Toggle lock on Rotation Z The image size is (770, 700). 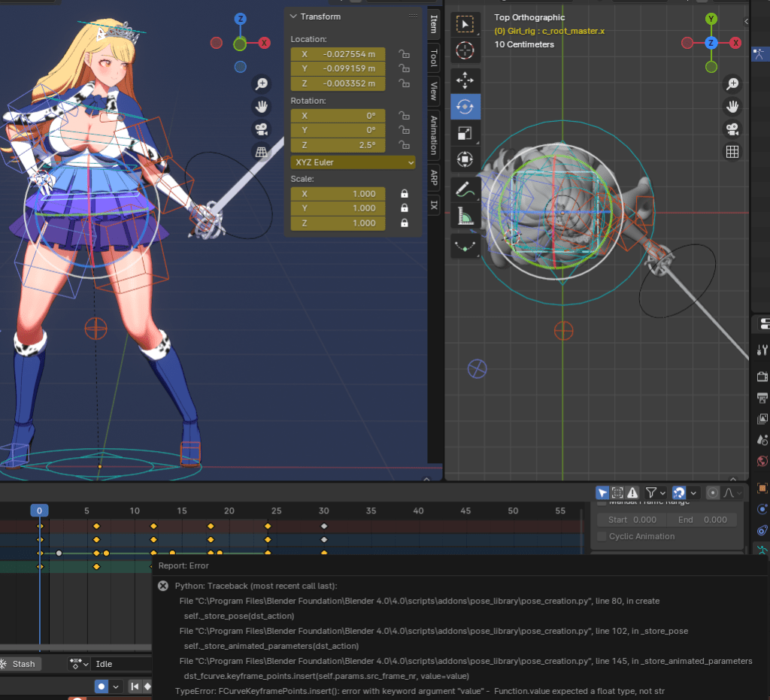404,145
